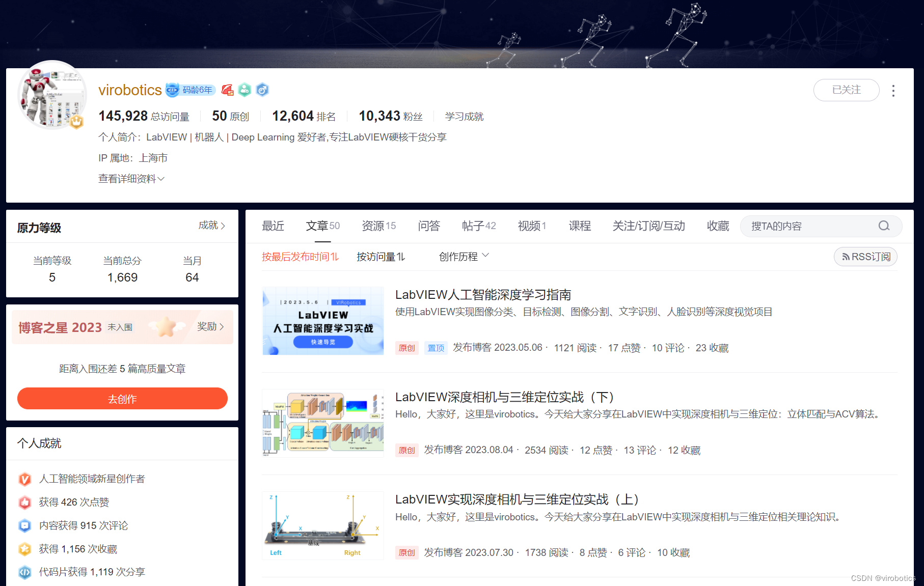
Task: Open neural network diagram thumbnail
Action: (323, 423)
